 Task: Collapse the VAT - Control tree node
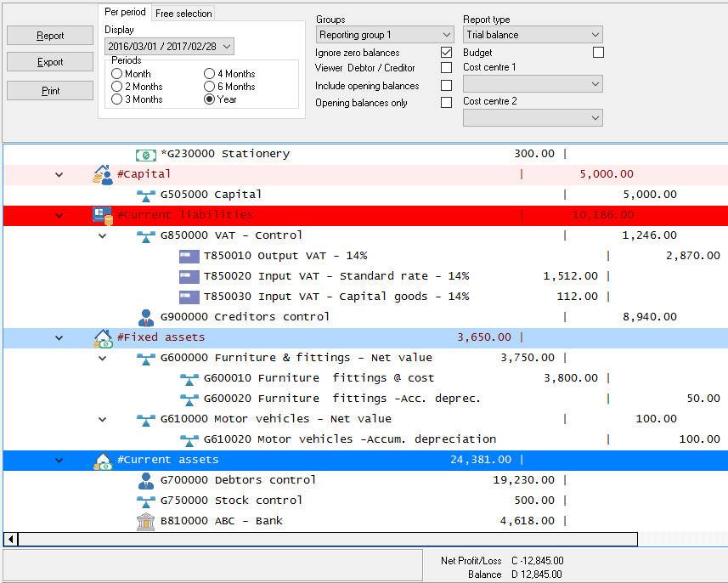pos(103,235)
